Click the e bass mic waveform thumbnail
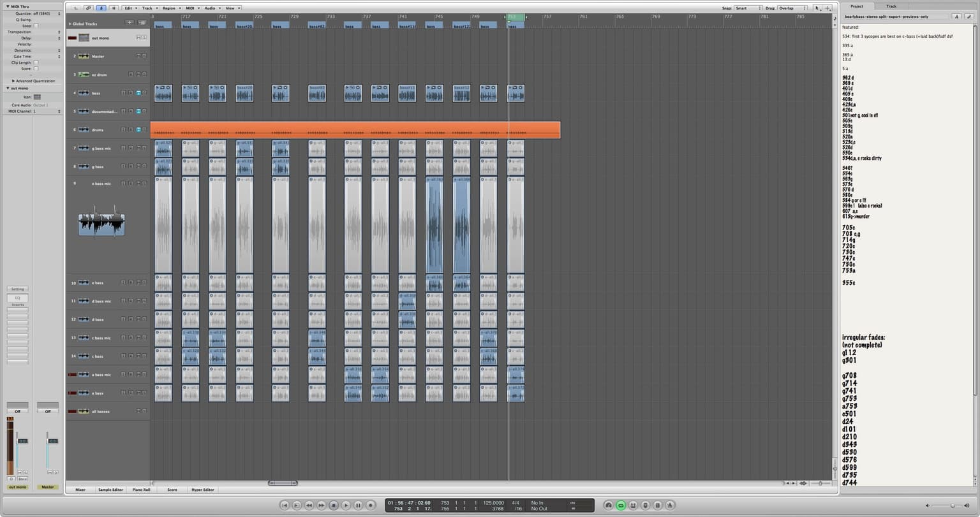The height and width of the screenshot is (517, 980). point(101,224)
